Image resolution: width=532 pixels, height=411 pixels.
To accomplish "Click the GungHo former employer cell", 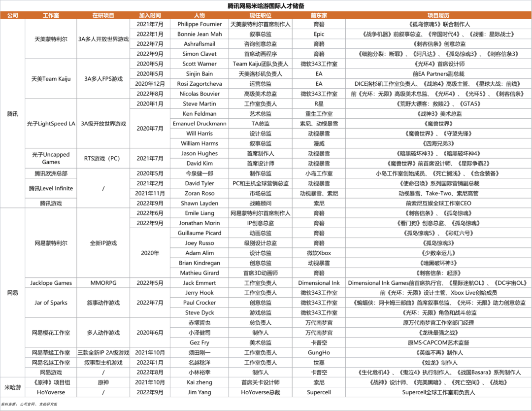I will coord(319,353).
